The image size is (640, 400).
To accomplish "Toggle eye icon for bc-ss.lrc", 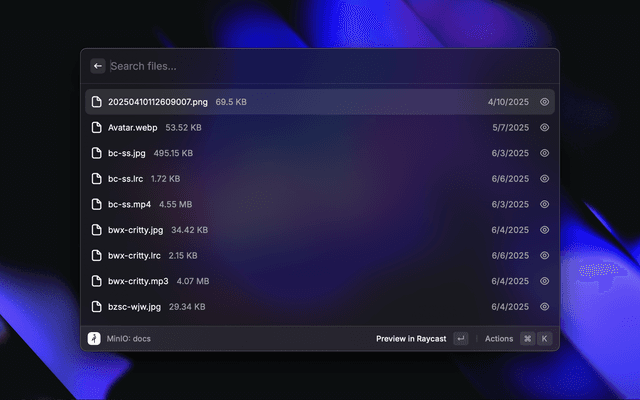I will [x=545, y=179].
